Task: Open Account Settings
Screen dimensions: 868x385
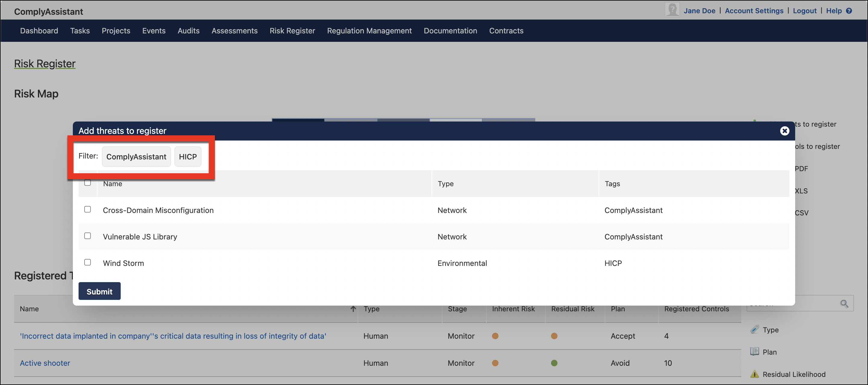Action: coord(754,11)
